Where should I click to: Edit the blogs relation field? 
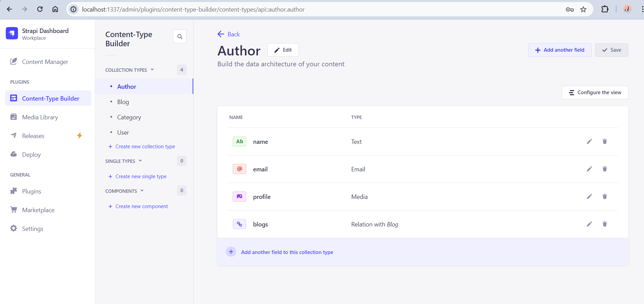pyautogui.click(x=589, y=224)
